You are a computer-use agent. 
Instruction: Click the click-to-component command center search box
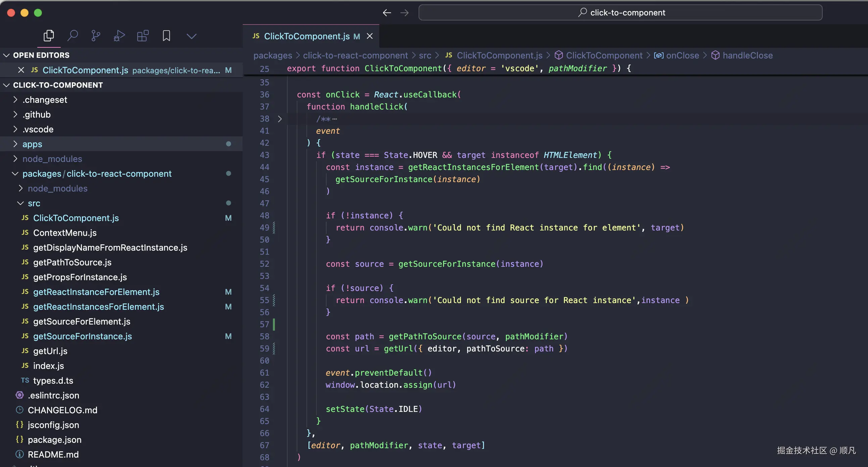coord(620,13)
